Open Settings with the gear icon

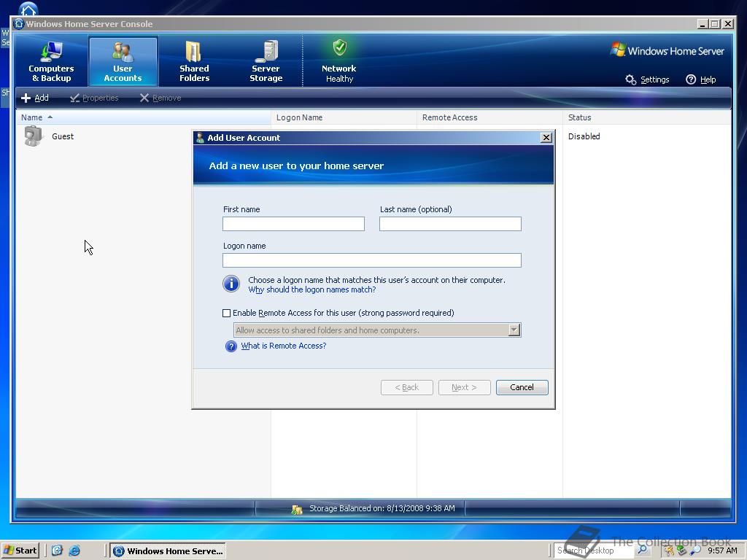pos(648,79)
